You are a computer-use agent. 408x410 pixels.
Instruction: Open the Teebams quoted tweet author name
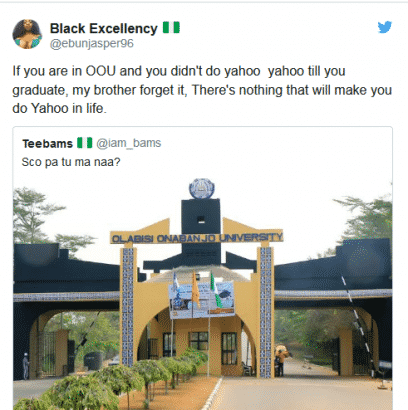click(48, 144)
